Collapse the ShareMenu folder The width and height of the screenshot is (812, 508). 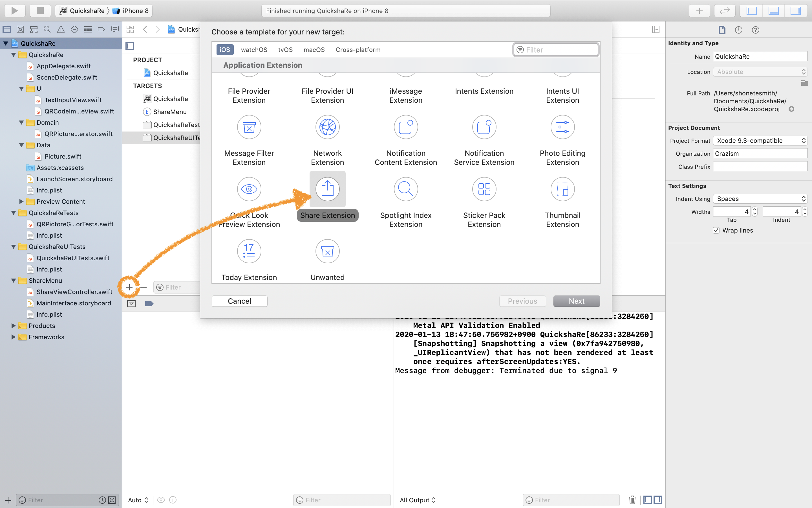click(14, 281)
